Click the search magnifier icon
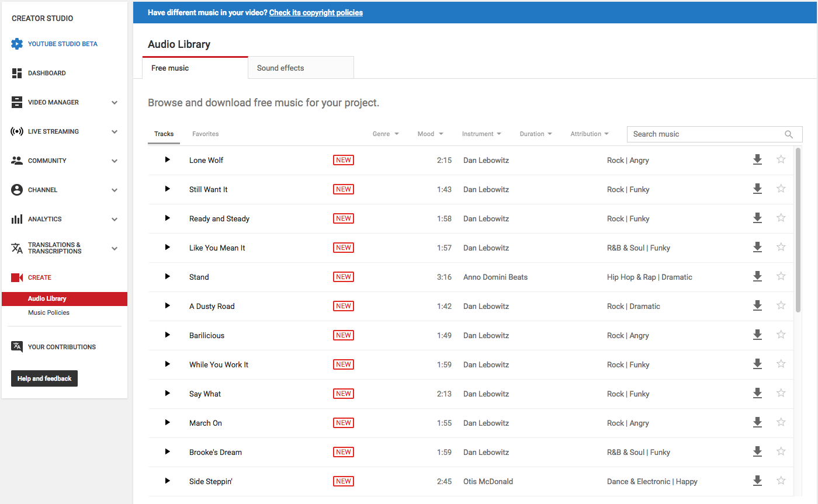This screenshot has width=818, height=504. click(789, 134)
